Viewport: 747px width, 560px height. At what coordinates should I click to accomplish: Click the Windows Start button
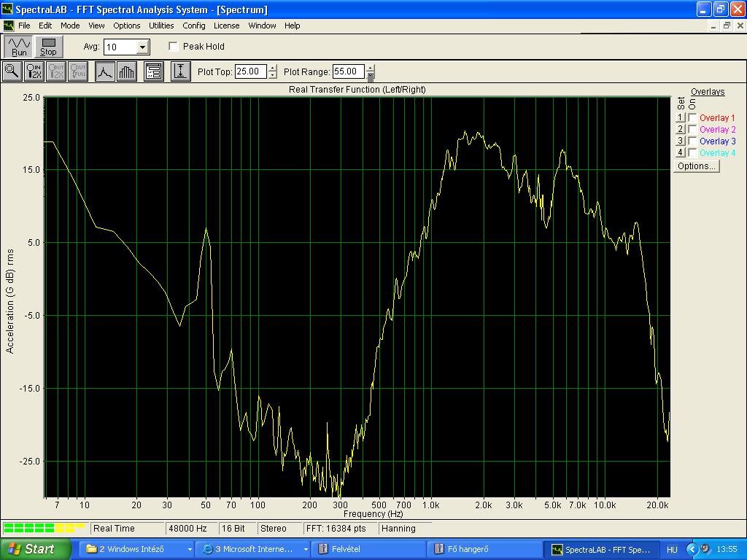pyautogui.click(x=35, y=549)
